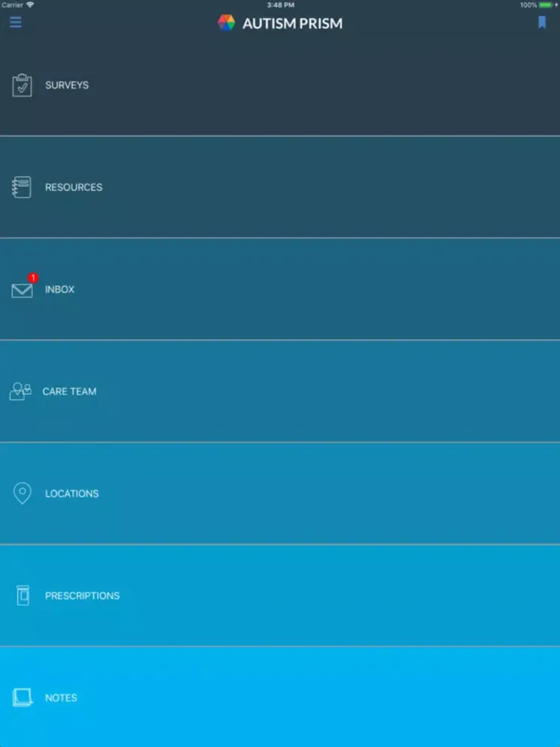The image size is (560, 747).
Task: Tap the Resources notebook icon
Action: click(x=22, y=187)
